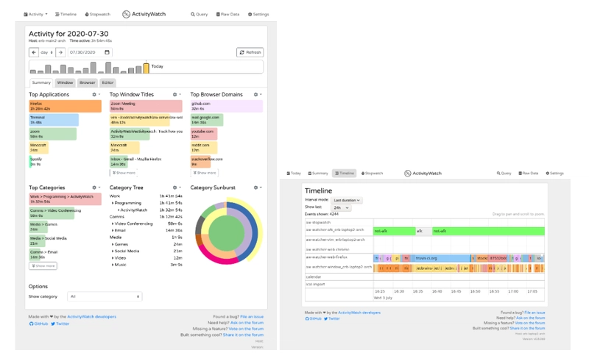Open the Interval mode 'Last duration' dropdown
This screenshot has height=364, width=589.
pos(347,200)
